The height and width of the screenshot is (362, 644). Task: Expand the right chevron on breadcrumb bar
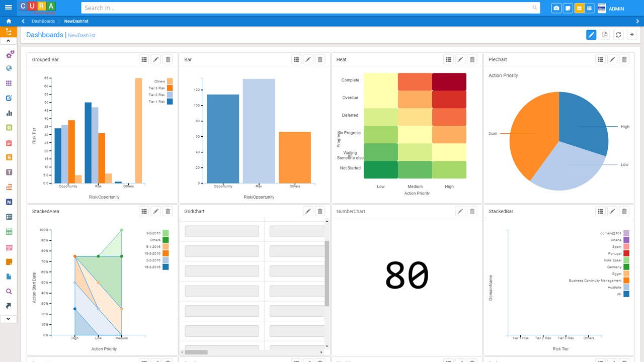(638, 21)
